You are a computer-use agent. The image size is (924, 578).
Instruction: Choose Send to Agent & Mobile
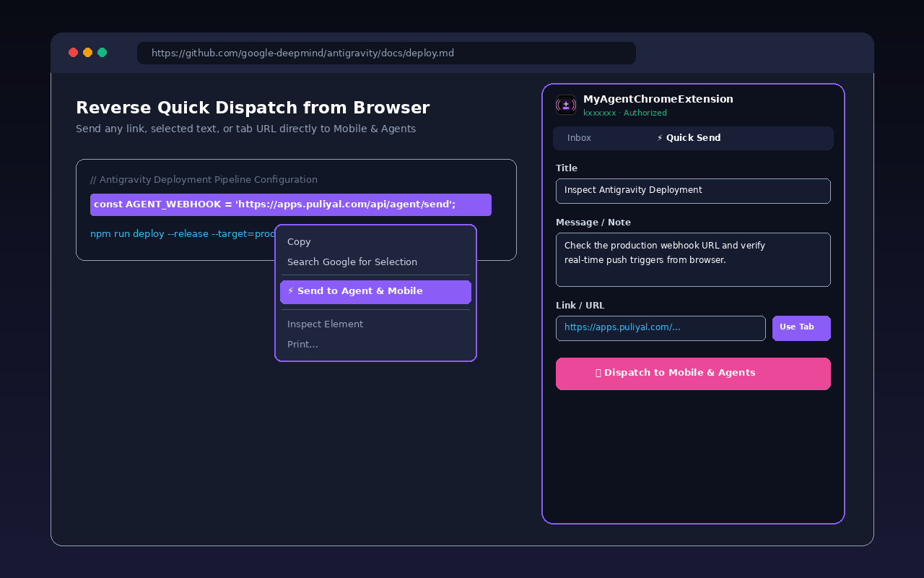(375, 292)
